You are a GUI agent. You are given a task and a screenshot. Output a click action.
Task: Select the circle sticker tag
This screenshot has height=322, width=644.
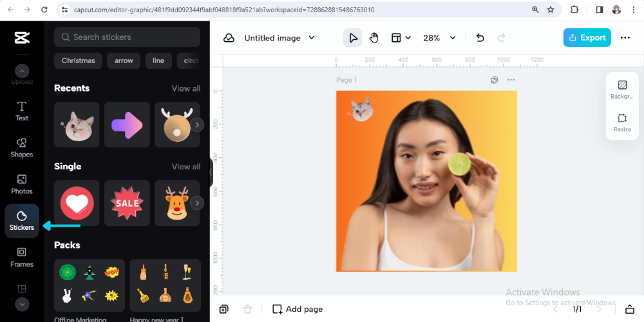tap(189, 61)
